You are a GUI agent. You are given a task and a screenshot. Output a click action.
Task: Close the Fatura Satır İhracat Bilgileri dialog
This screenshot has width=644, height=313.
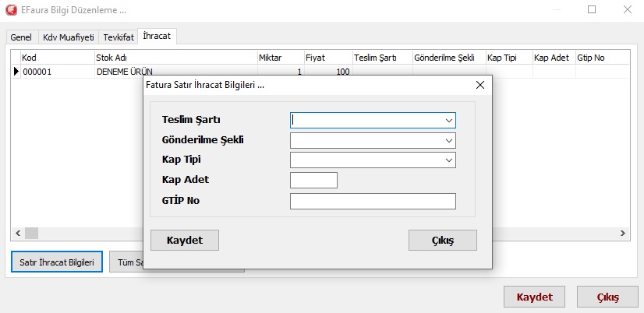point(479,84)
